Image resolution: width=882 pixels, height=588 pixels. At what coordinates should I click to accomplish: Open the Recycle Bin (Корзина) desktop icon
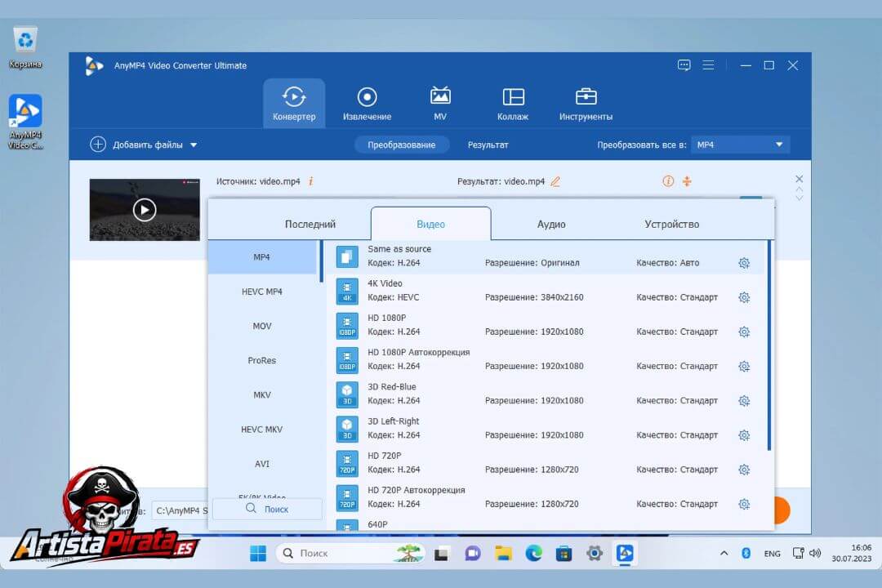coord(25,47)
